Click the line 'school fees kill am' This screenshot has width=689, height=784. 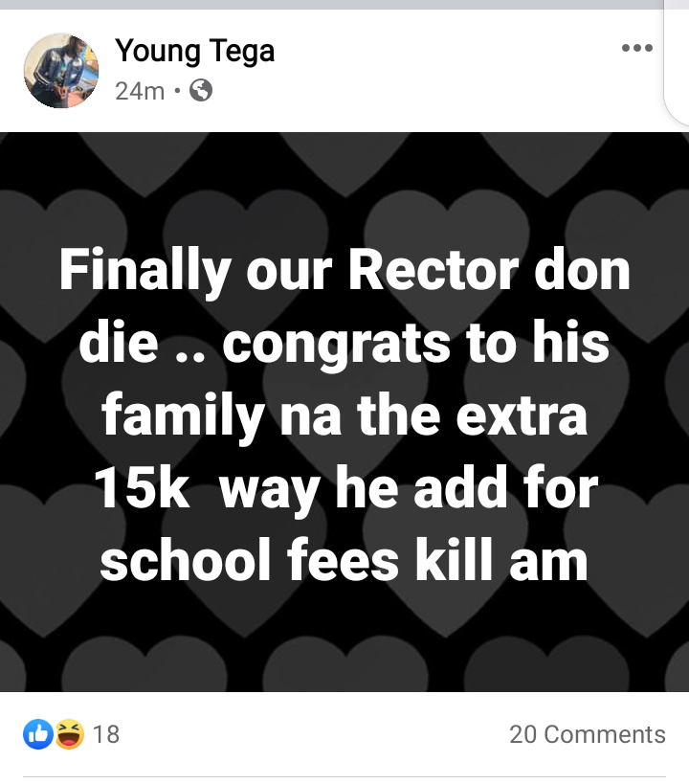coord(344,561)
